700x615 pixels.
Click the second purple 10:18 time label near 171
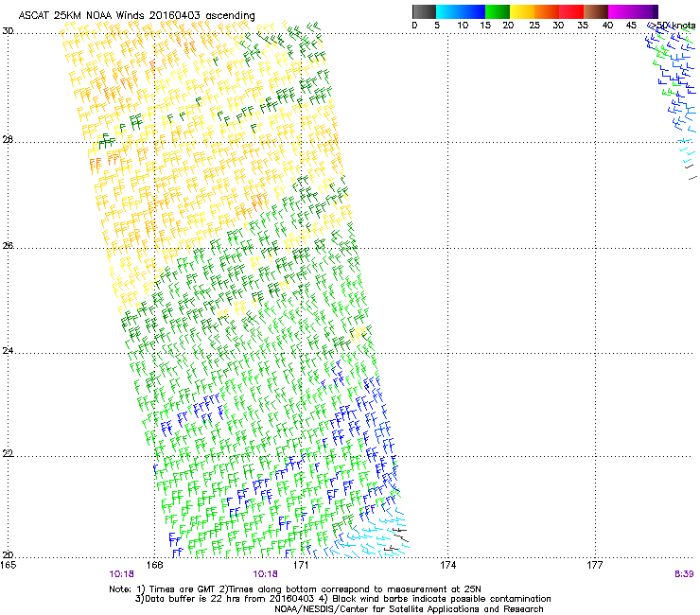(265, 574)
